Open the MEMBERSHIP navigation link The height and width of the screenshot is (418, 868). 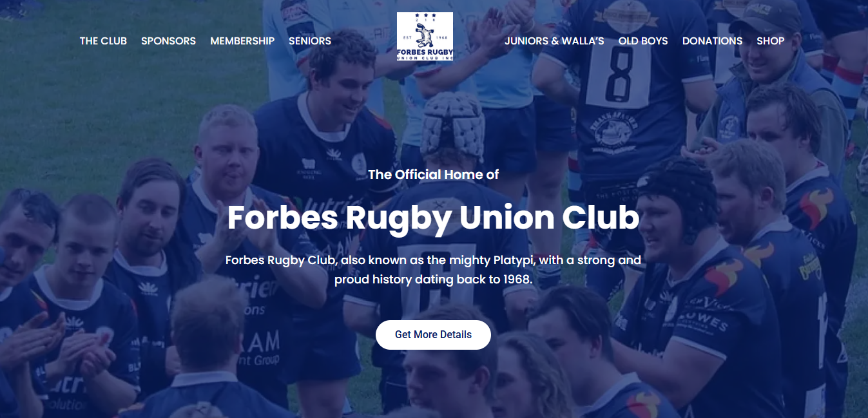(242, 41)
